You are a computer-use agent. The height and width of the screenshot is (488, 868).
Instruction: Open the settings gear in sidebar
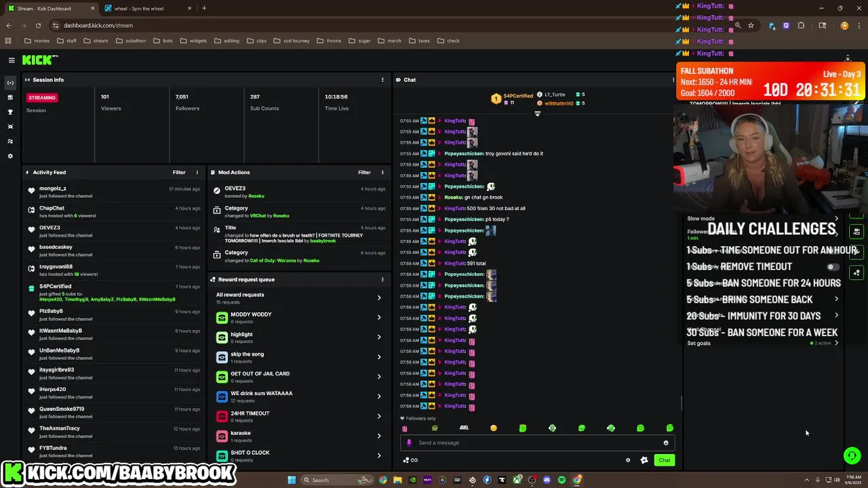10,156
